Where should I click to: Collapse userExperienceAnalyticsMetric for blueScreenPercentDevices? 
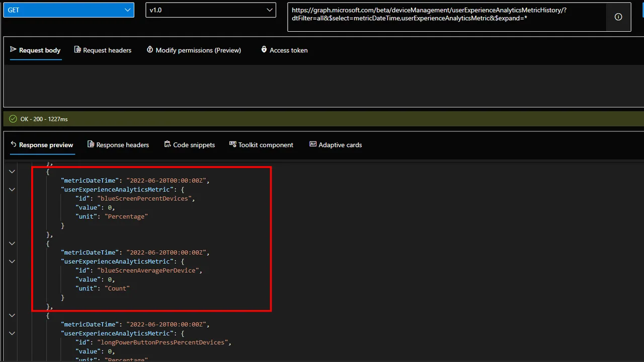click(12, 190)
